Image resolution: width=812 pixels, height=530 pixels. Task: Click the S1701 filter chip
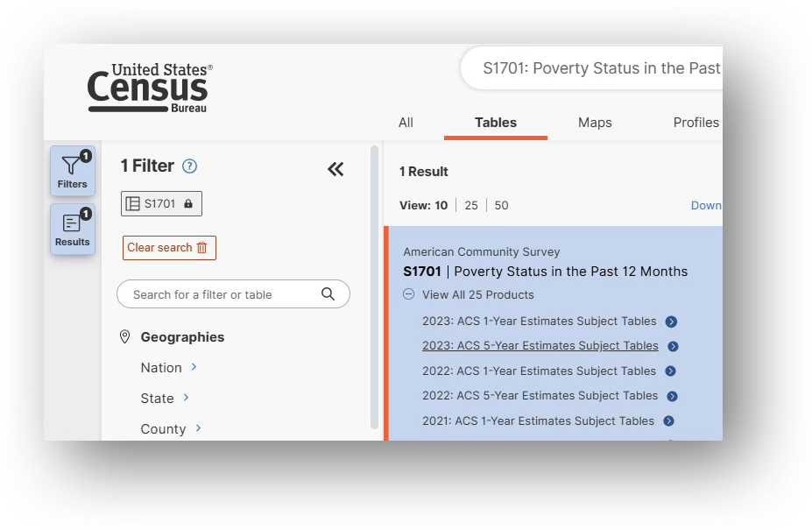click(161, 203)
